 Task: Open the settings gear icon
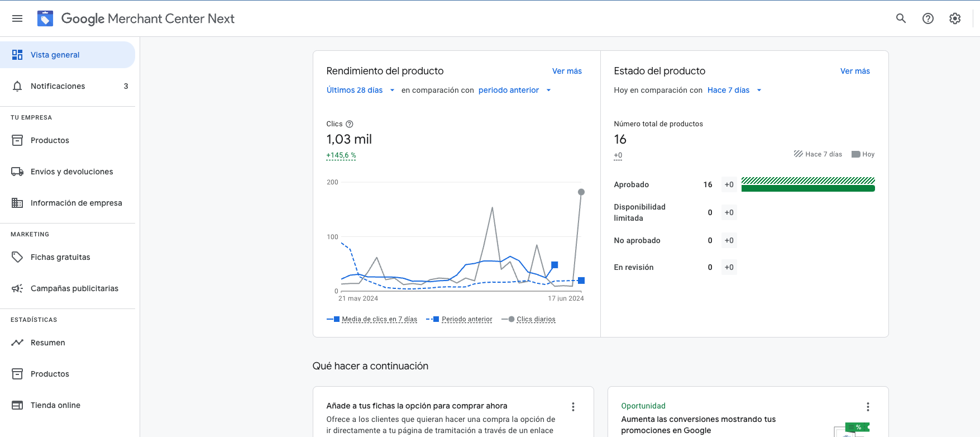pyautogui.click(x=955, y=18)
